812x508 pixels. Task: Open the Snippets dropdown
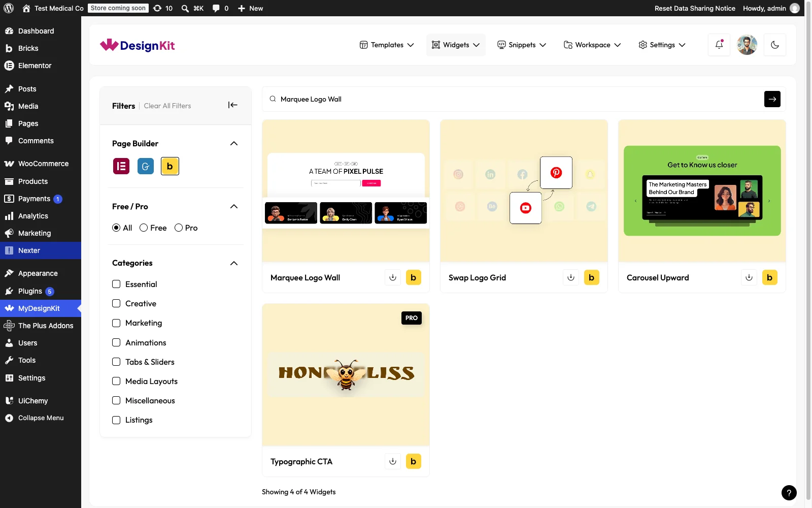pos(522,45)
